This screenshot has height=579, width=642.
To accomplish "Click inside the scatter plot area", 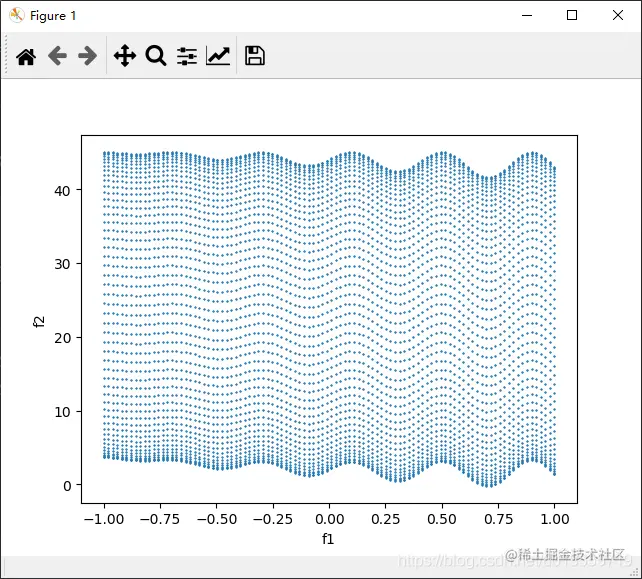I will 330,319.
